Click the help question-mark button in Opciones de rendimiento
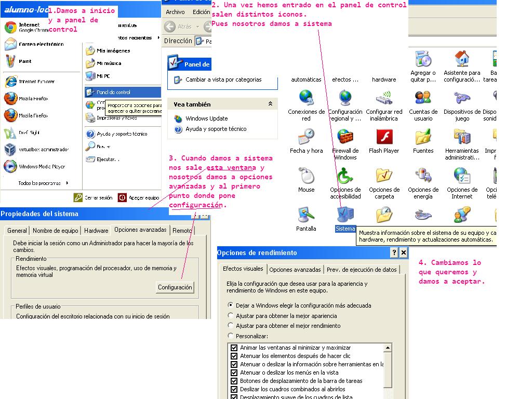Image resolution: width=532 pixels, height=399 pixels. coord(394,252)
